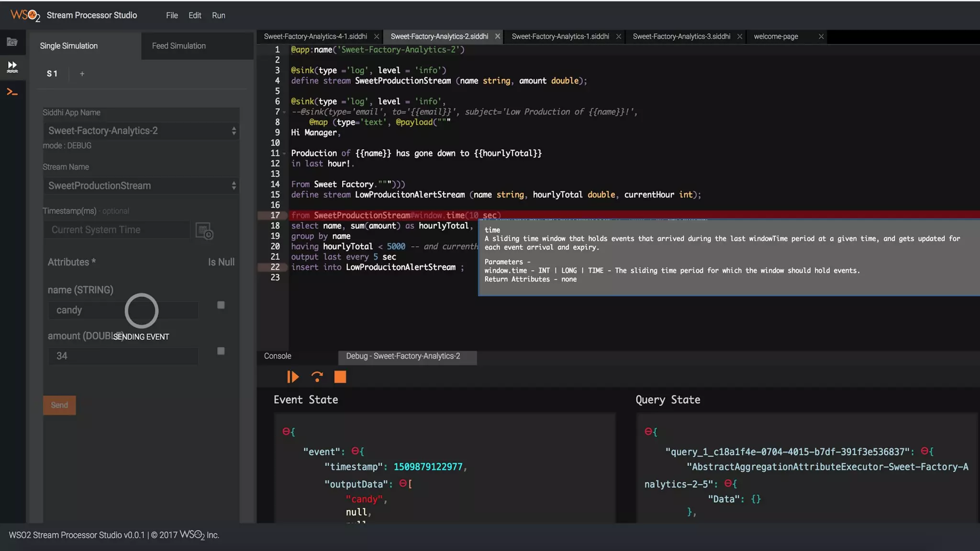The width and height of the screenshot is (980, 551).
Task: Open the file explorer sidebar icon
Action: [12, 42]
